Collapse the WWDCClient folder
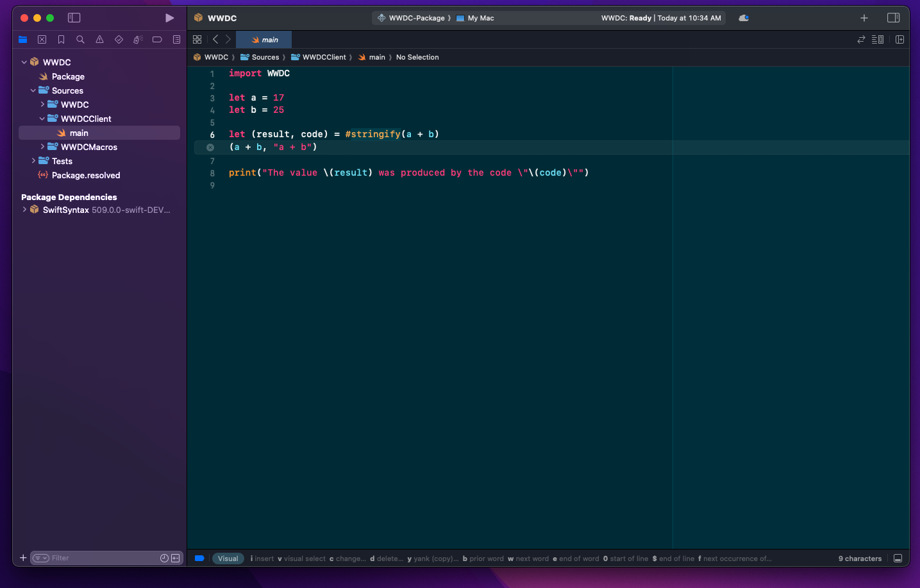 [x=42, y=119]
